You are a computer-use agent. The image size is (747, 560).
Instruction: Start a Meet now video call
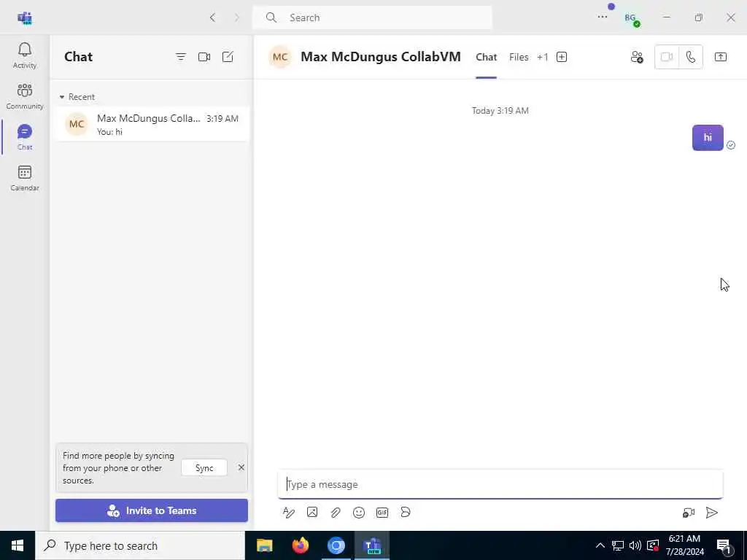(204, 57)
